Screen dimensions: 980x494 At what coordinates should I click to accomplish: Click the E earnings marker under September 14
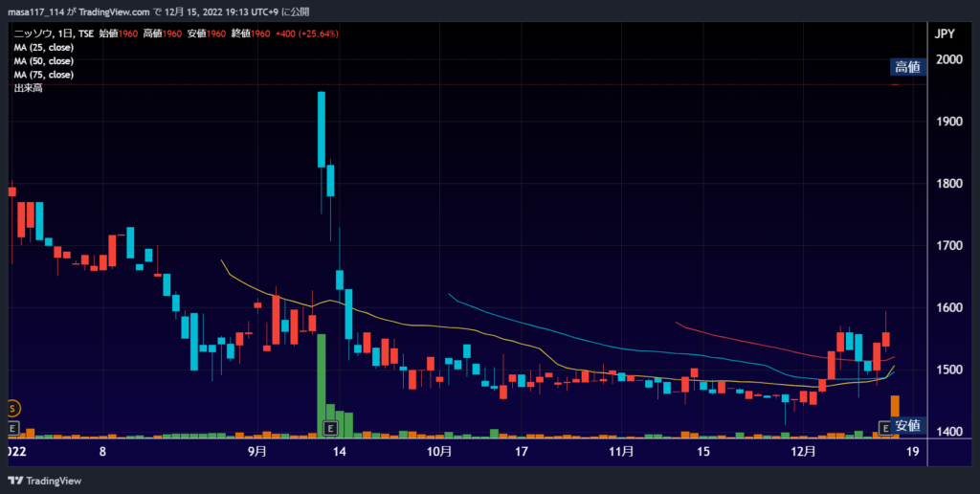(330, 428)
